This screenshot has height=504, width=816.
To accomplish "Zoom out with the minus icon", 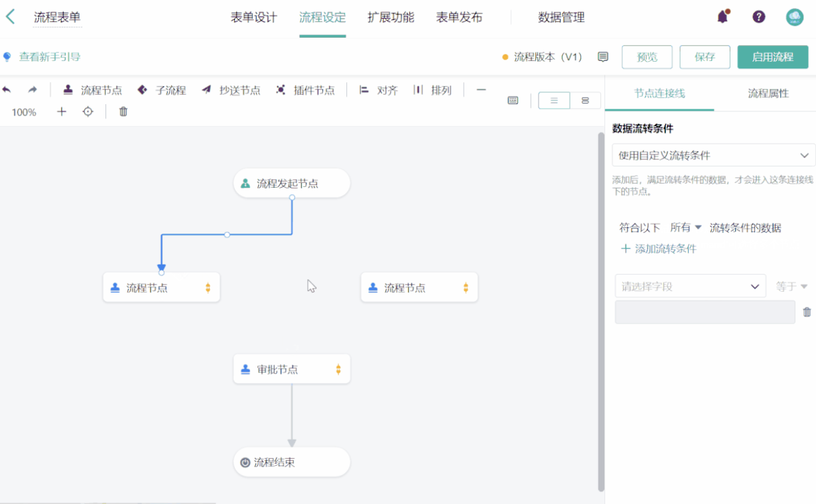I will coord(481,90).
